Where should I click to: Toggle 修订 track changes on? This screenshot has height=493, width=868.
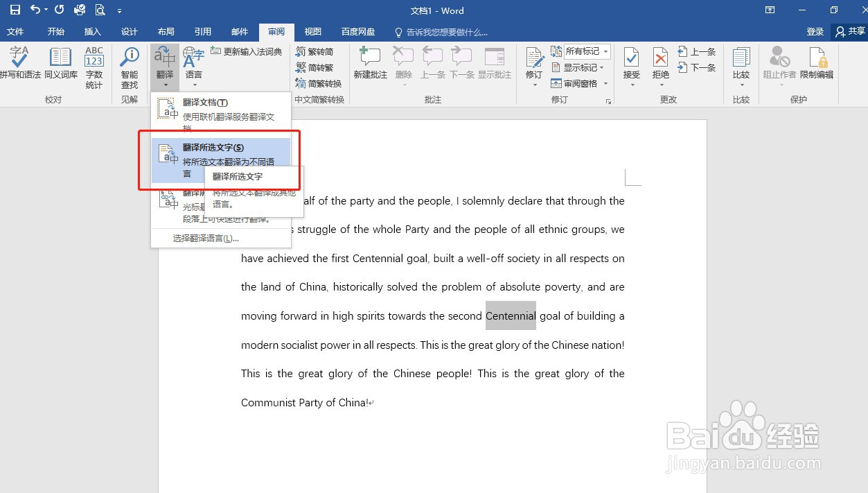point(533,66)
